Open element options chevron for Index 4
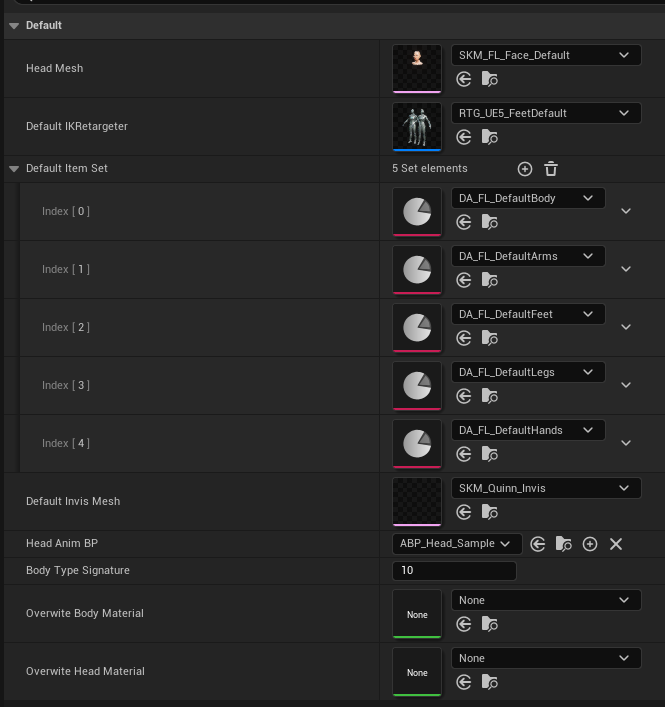Viewport: 665px width, 707px height. [x=626, y=443]
